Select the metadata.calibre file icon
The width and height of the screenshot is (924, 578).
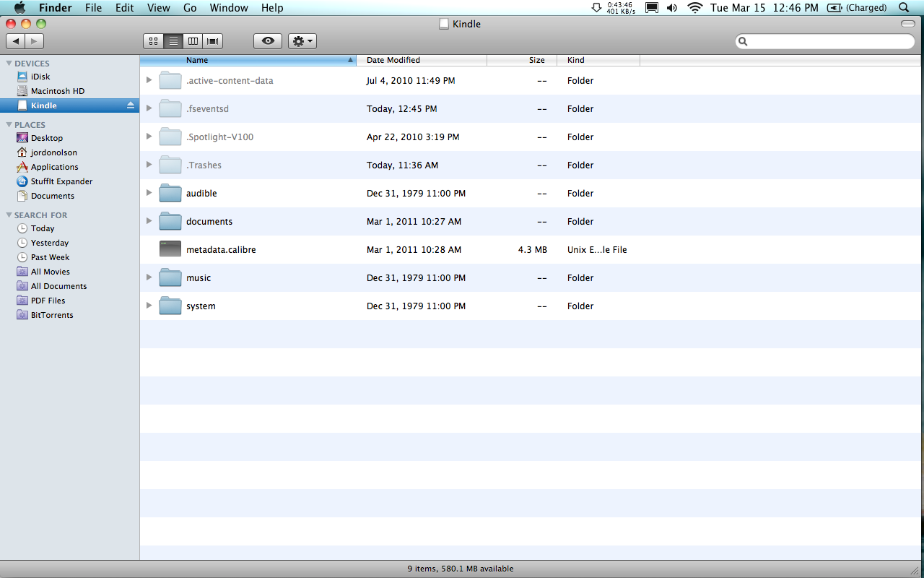pyautogui.click(x=170, y=249)
